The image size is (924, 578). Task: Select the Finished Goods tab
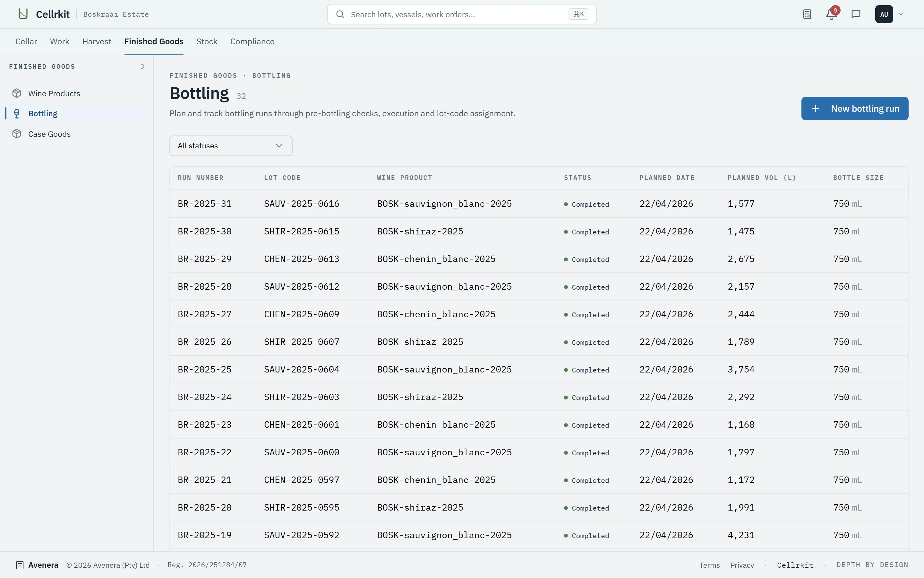click(154, 41)
